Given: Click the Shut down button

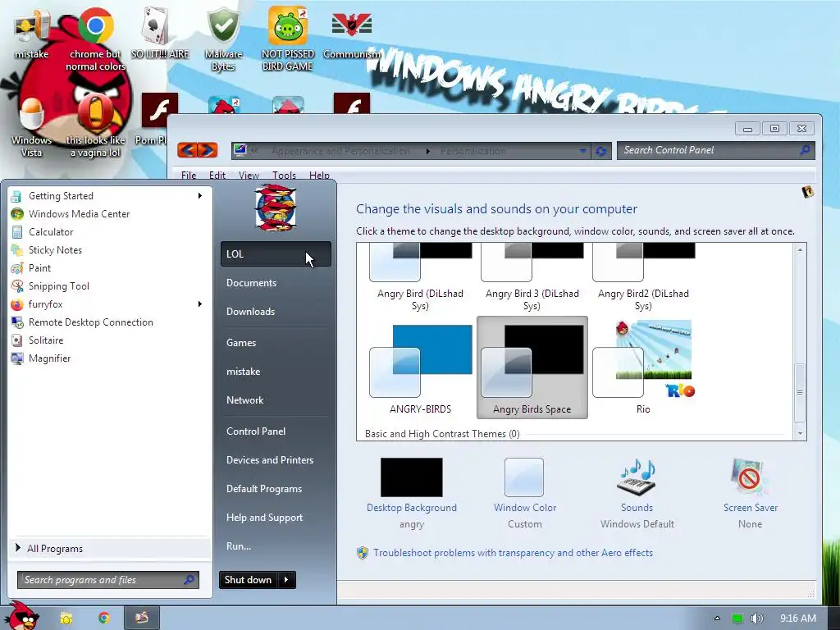Looking at the screenshot, I should pos(249,580).
